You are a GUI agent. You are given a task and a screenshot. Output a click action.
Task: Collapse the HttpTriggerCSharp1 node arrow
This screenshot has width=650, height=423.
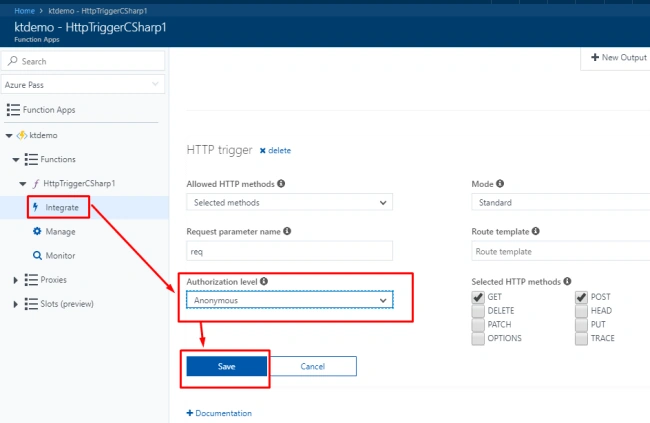(23, 184)
